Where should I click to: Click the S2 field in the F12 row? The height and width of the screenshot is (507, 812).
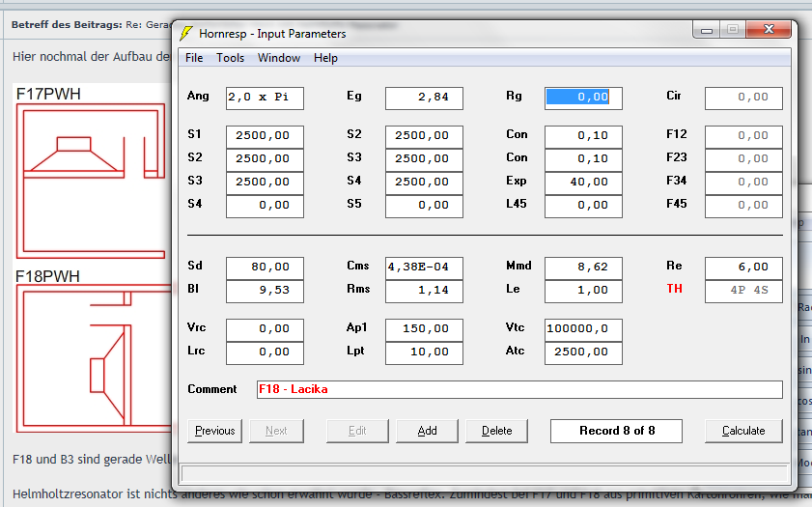point(424,137)
